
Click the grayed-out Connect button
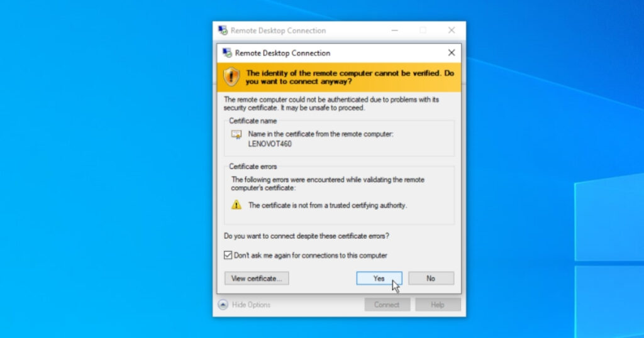tap(387, 305)
